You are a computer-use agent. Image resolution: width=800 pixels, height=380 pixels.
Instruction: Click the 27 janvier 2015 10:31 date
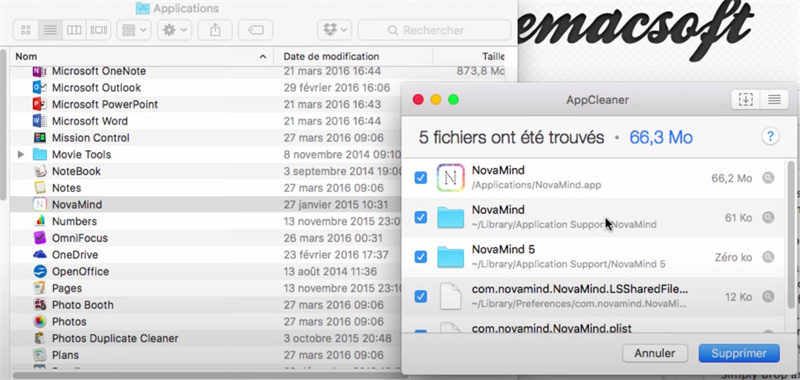tap(336, 205)
